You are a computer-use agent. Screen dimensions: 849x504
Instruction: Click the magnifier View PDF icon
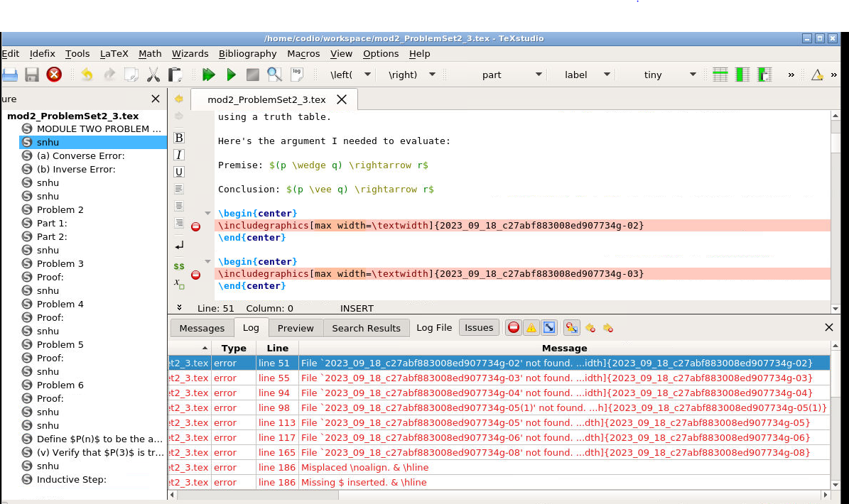(x=274, y=75)
